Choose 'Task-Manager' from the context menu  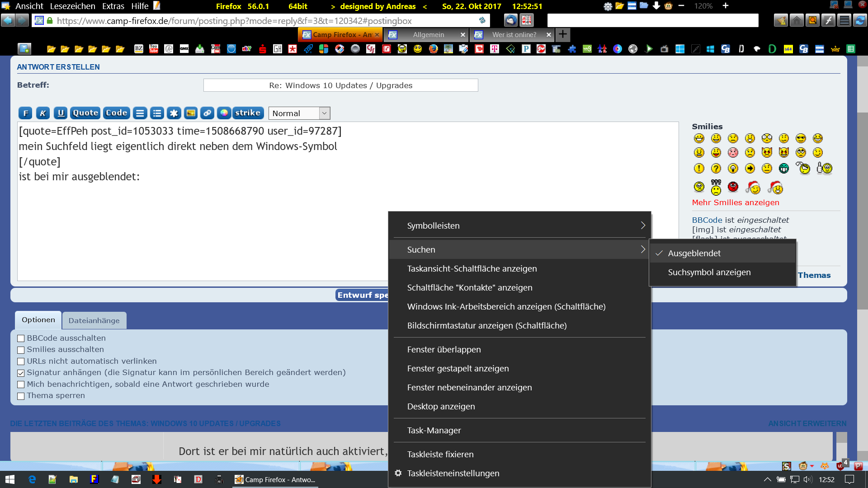pyautogui.click(x=434, y=431)
